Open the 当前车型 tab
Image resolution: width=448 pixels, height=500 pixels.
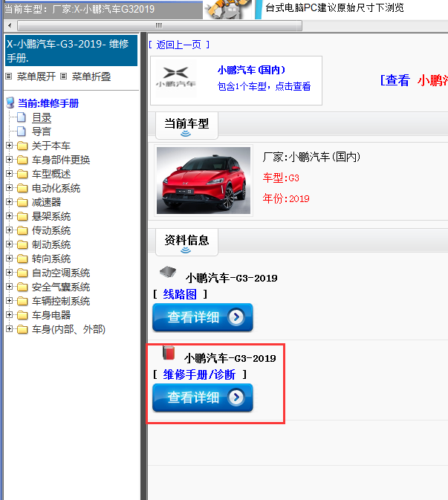(x=186, y=126)
